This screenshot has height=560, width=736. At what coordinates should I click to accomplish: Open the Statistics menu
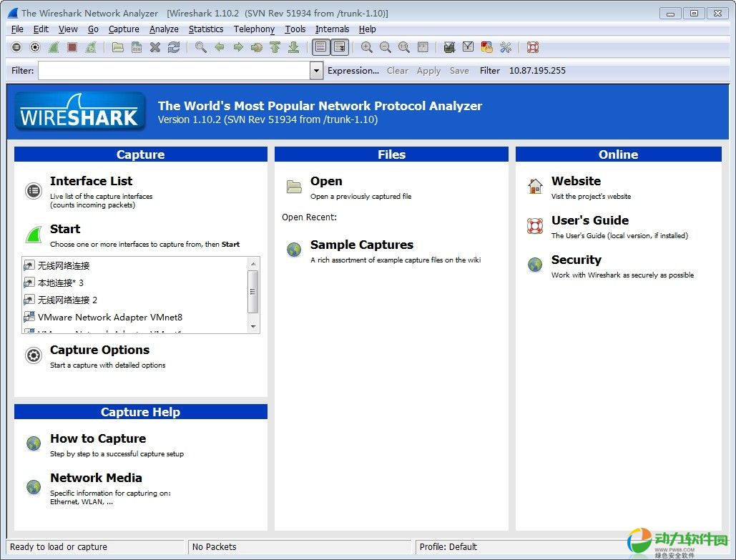(x=206, y=29)
